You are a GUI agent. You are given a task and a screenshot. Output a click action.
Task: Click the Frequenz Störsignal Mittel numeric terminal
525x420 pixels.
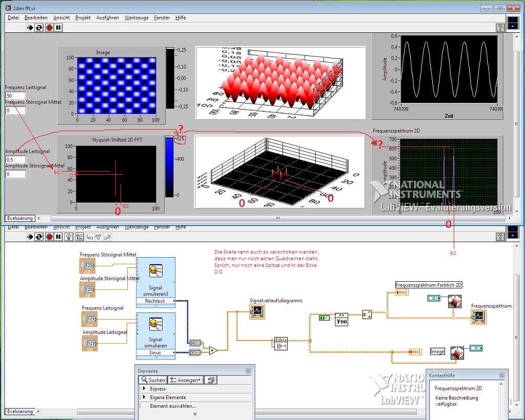click(87, 266)
